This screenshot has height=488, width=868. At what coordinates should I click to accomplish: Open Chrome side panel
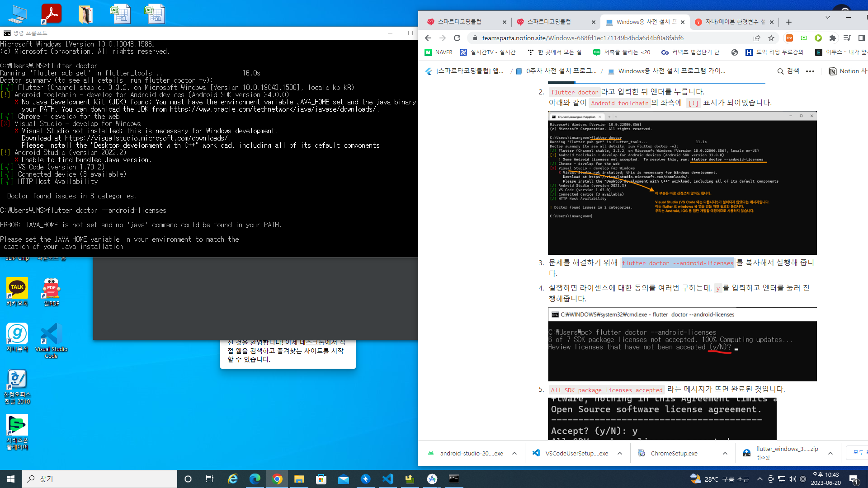coord(862,38)
